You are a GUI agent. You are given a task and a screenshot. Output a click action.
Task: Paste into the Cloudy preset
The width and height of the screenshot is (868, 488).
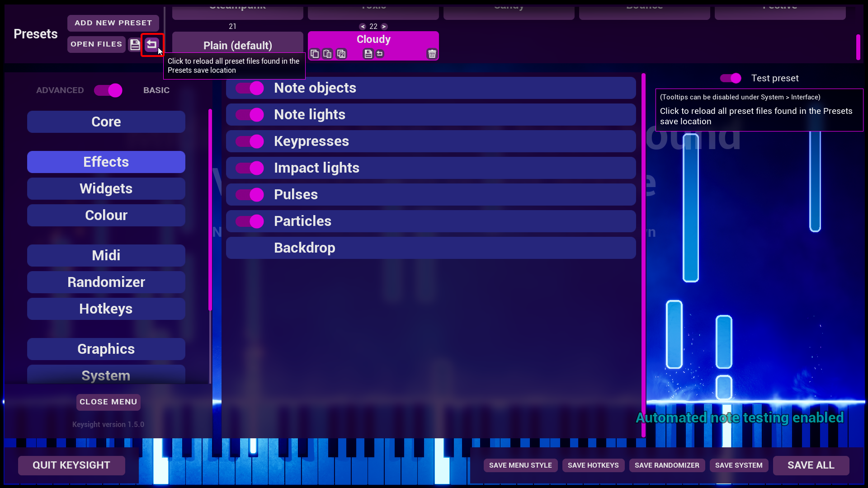[328, 54]
